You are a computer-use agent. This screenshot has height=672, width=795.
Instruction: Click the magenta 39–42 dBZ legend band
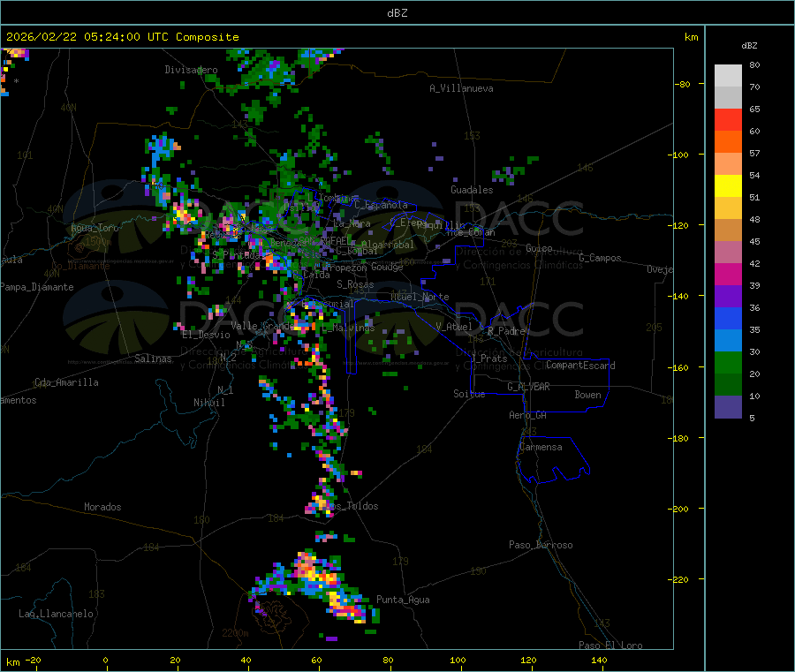(728, 274)
